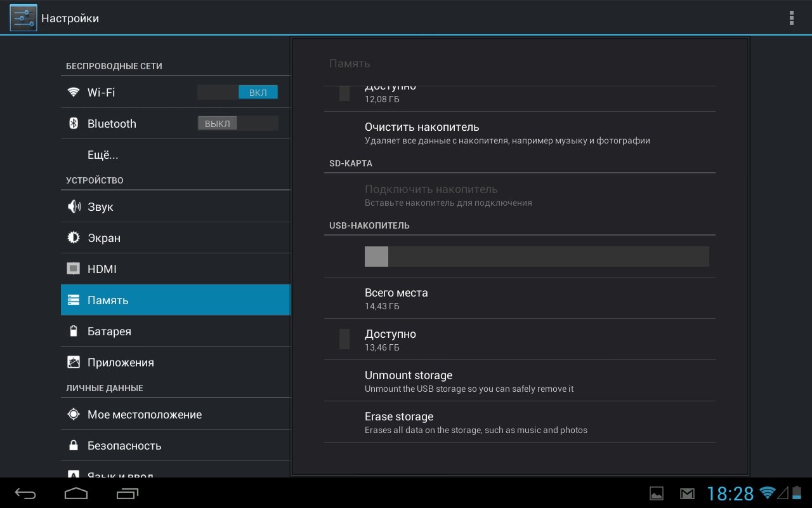
Task: Turn off the Wi-Fi switch
Action: [x=237, y=92]
